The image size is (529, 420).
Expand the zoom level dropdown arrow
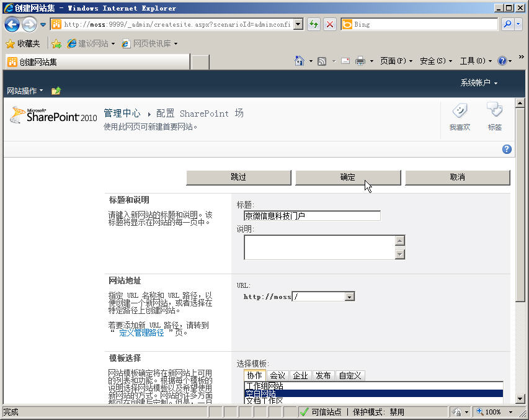510,412
